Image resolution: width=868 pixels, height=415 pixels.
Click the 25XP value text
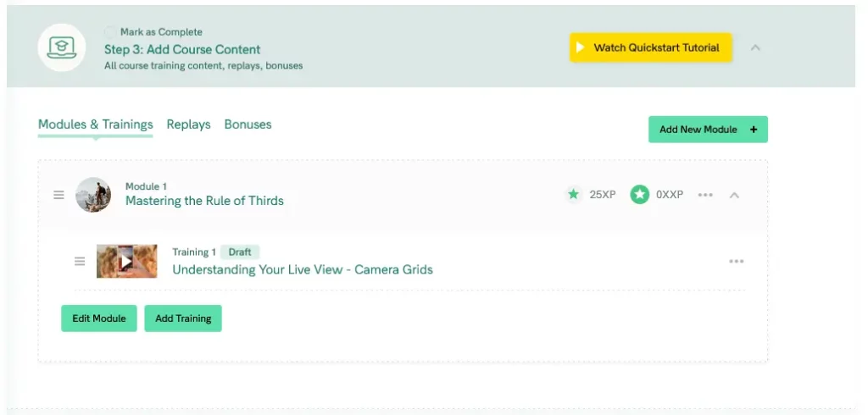pos(603,195)
